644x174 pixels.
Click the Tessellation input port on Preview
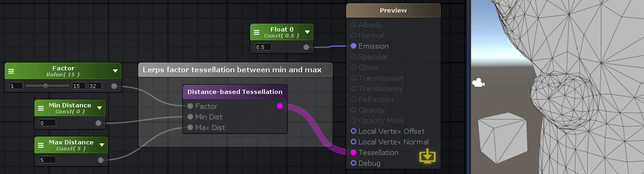pos(354,153)
